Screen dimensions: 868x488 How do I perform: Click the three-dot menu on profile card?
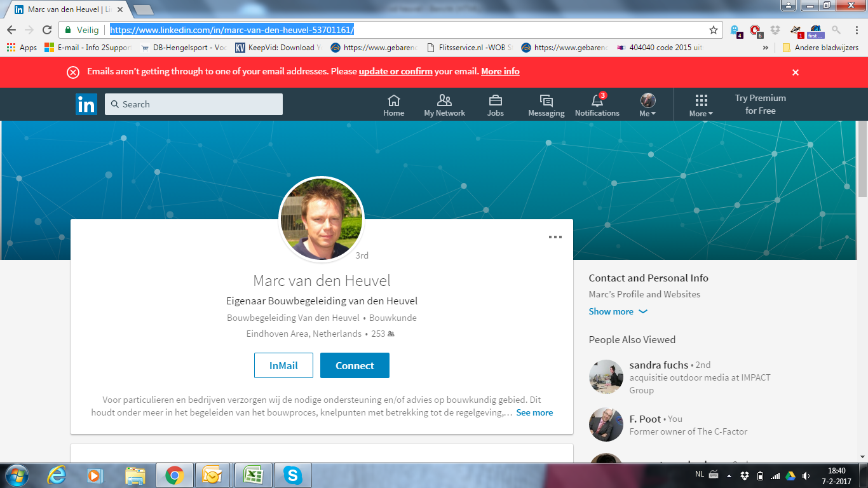point(555,237)
